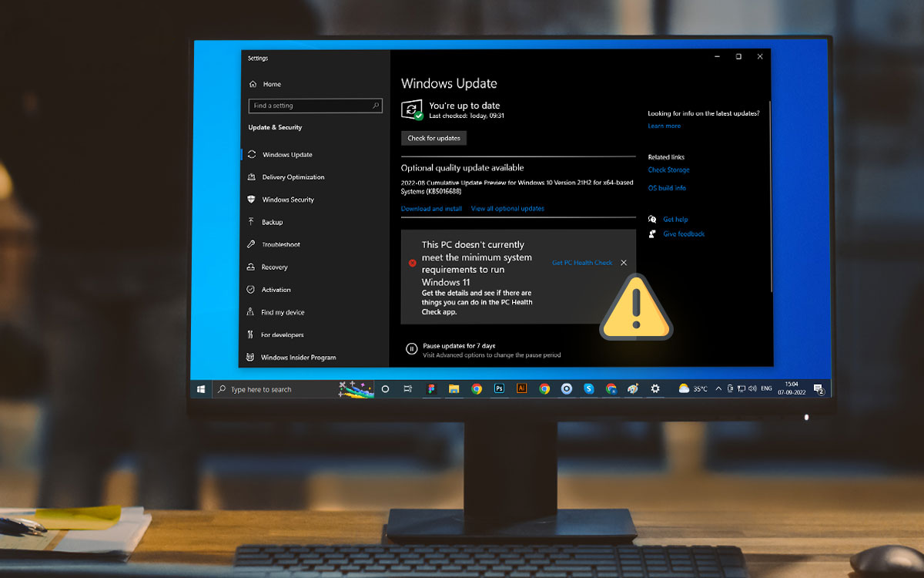This screenshot has height=578, width=924.
Task: Open File Explorer from taskbar
Action: [454, 389]
